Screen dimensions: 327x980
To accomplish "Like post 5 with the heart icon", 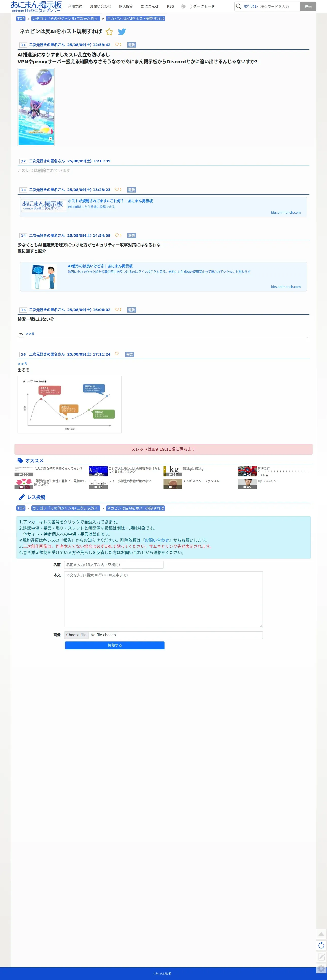I will coord(117,309).
